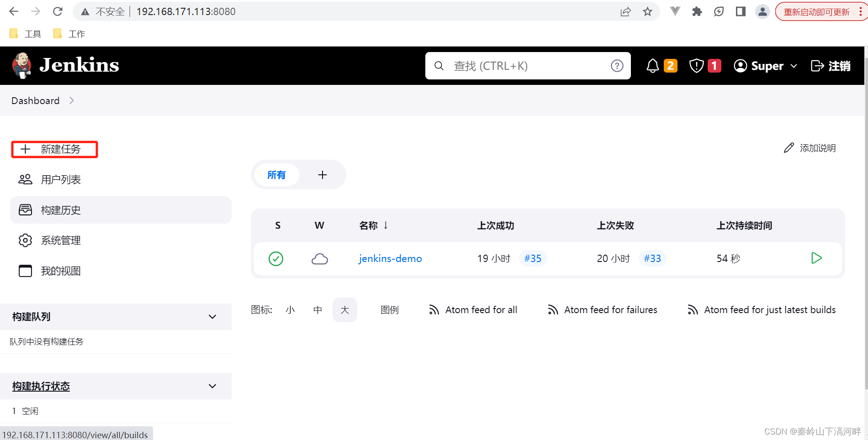Start a build for jenkins-demo
868x440 pixels.
(816, 258)
